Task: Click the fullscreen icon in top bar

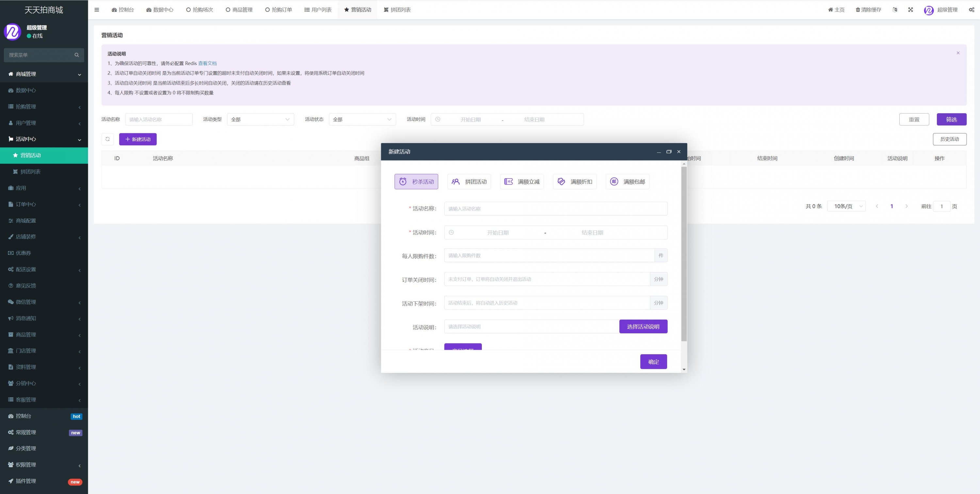Action: [x=910, y=10]
